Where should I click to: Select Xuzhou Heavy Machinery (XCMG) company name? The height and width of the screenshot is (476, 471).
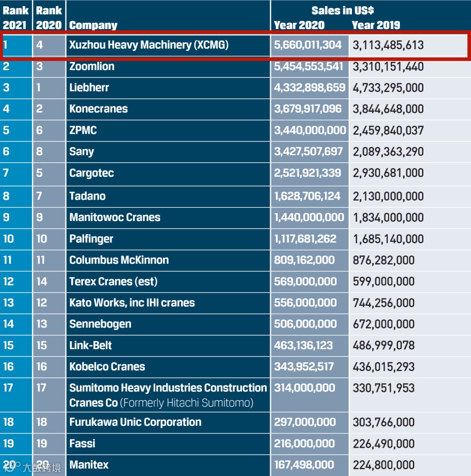tap(149, 45)
